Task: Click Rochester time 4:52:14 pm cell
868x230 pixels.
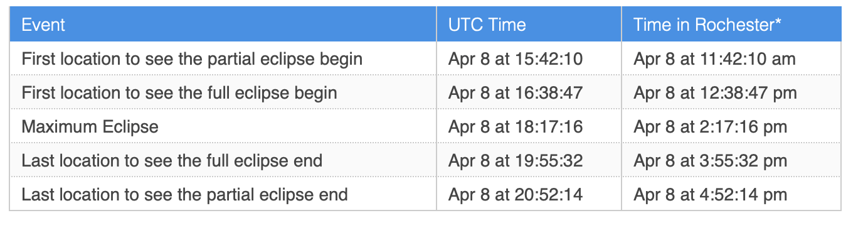Action: 731,195
